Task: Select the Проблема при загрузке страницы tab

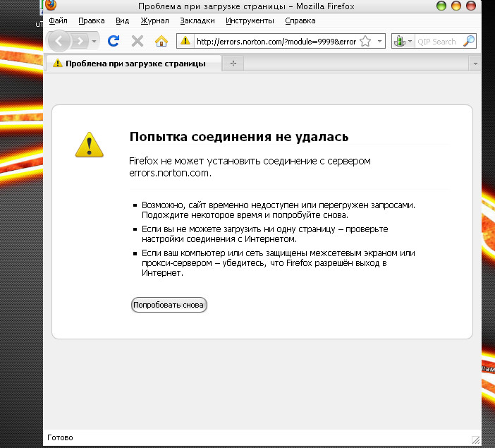Action: point(133,63)
